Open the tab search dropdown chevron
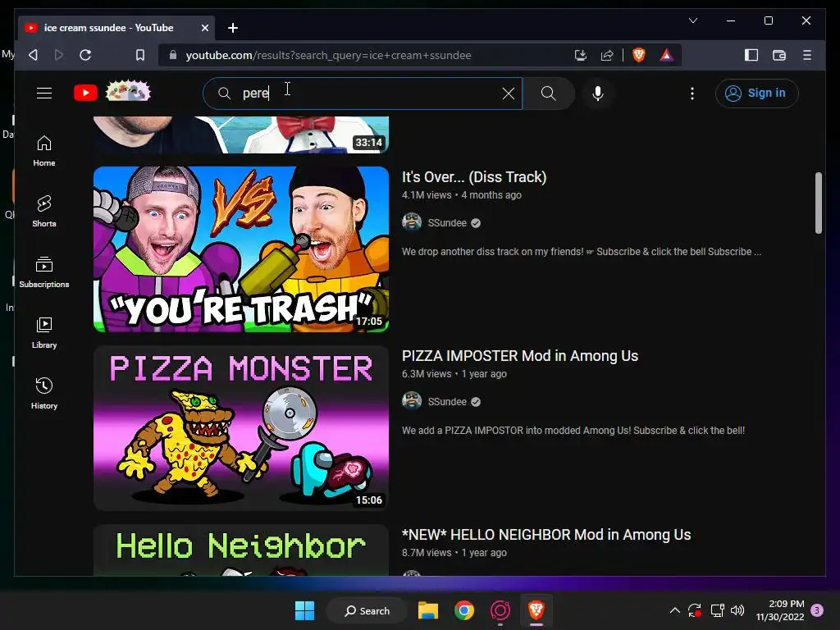 692,21
